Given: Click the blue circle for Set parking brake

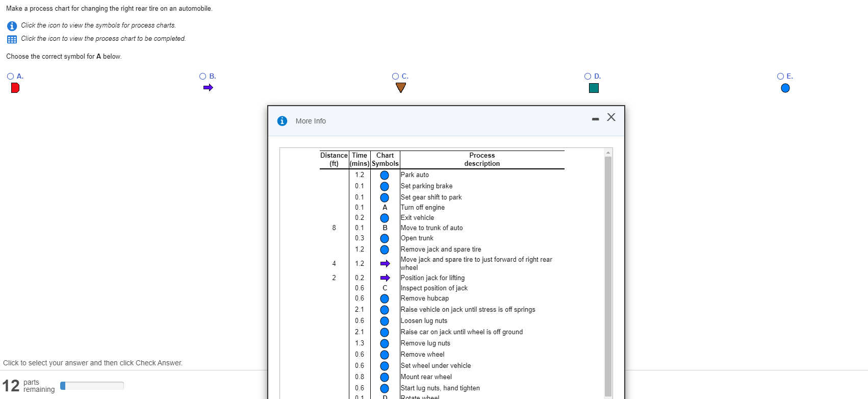Looking at the screenshot, I should point(385,186).
